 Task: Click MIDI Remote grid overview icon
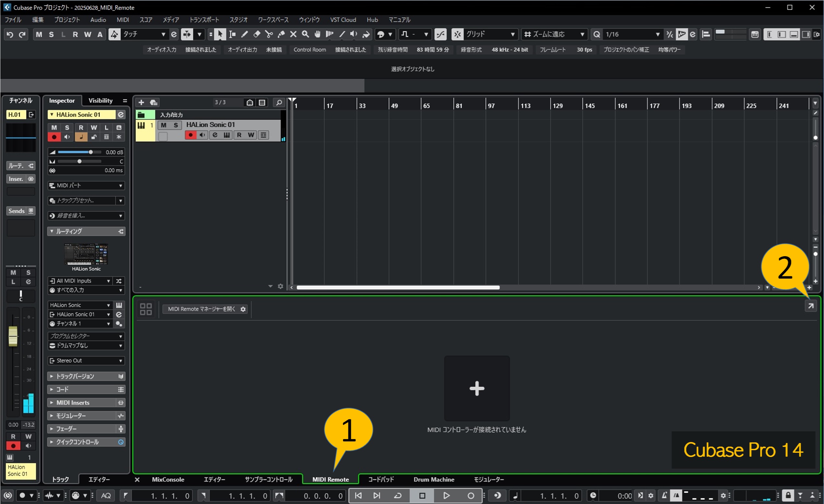[146, 309]
